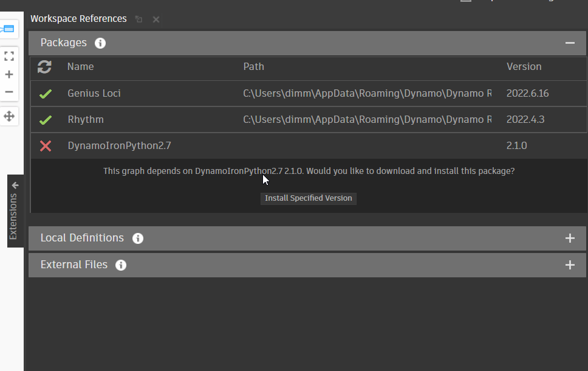
Task: Expand the Local Definitions section
Action: click(570, 238)
